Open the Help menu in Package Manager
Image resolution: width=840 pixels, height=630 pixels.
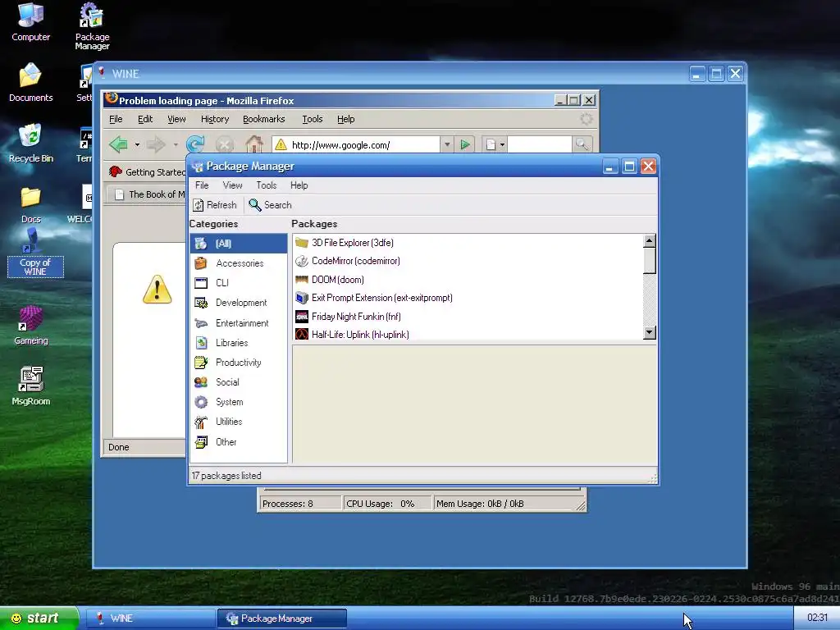(299, 185)
